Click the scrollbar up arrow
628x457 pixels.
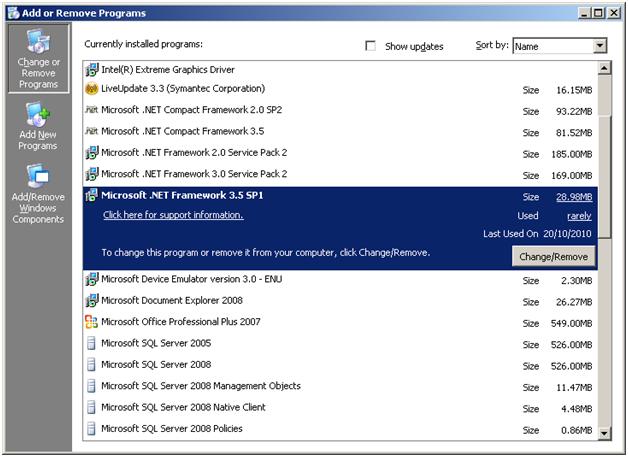pos(604,68)
